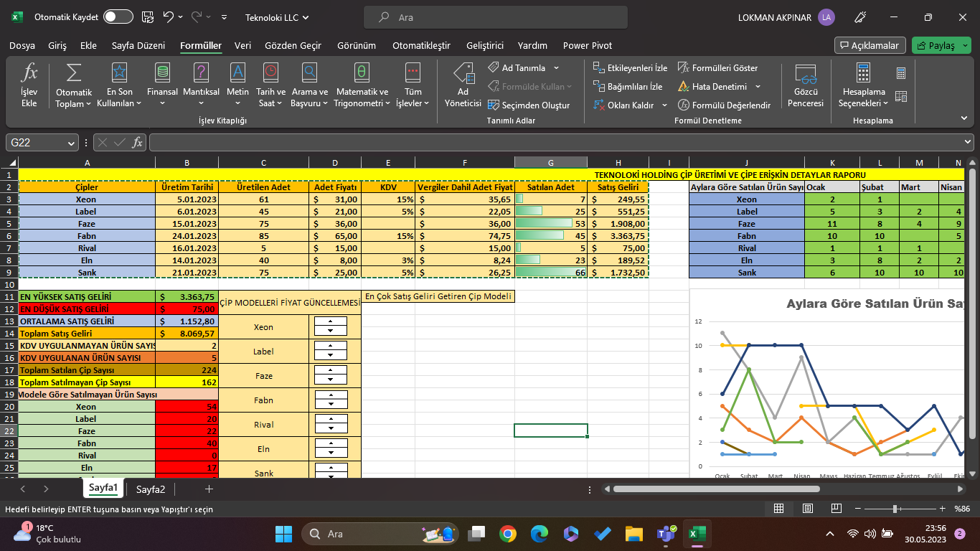Open the İşlev Ekle (insert function) tool
The image size is (980, 551).
pyautogui.click(x=29, y=85)
